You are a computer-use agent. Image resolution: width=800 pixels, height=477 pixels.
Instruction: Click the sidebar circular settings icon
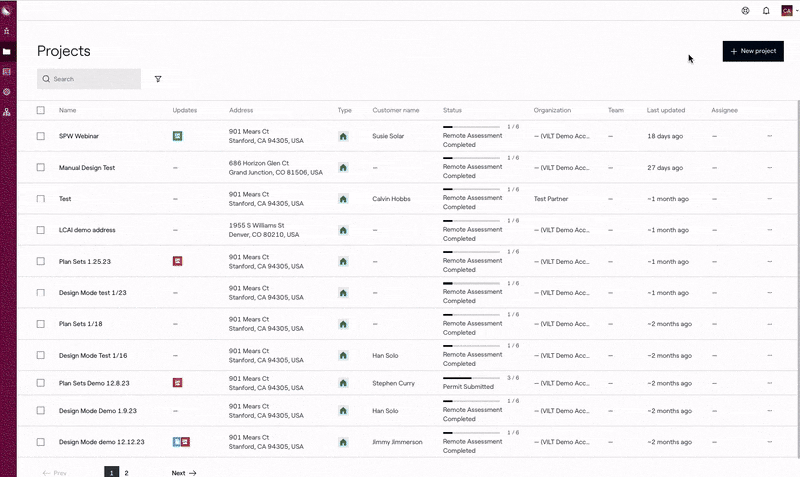pos(7,92)
